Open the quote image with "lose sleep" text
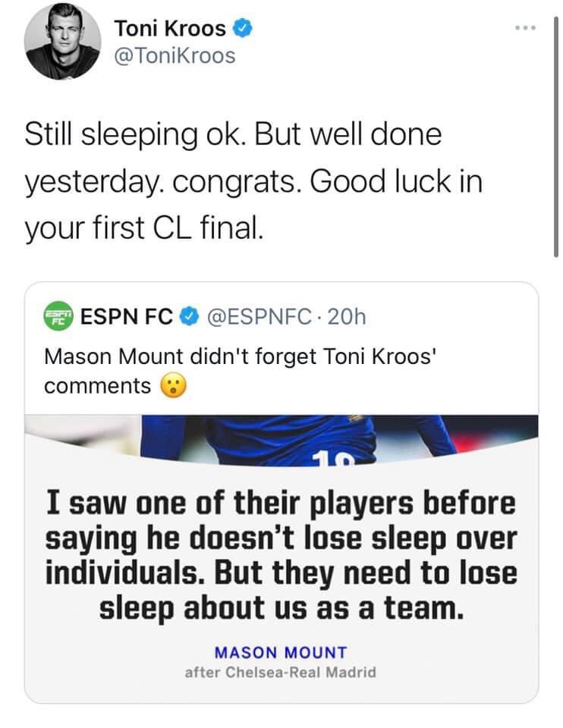This screenshot has height=728, width=563. [x=281, y=553]
